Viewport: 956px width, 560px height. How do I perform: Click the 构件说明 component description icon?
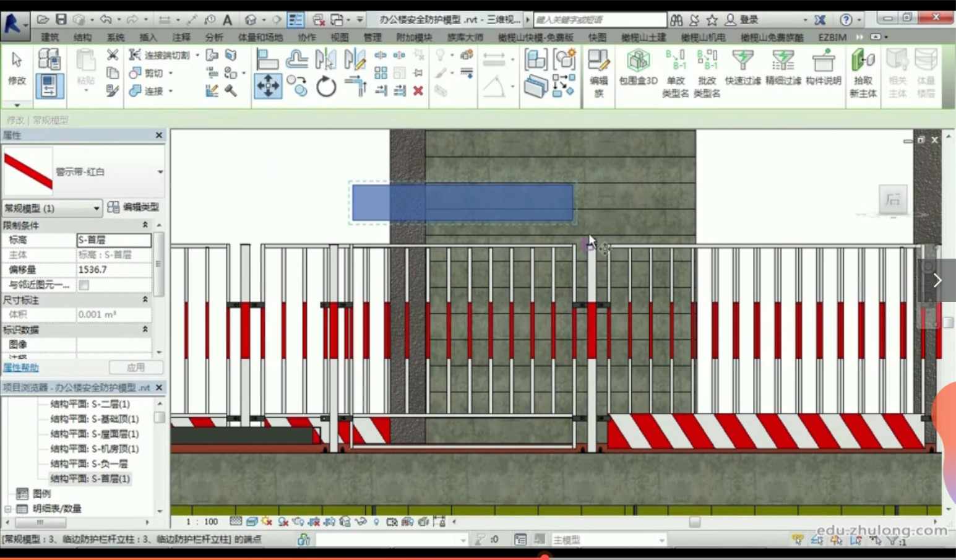tap(824, 68)
